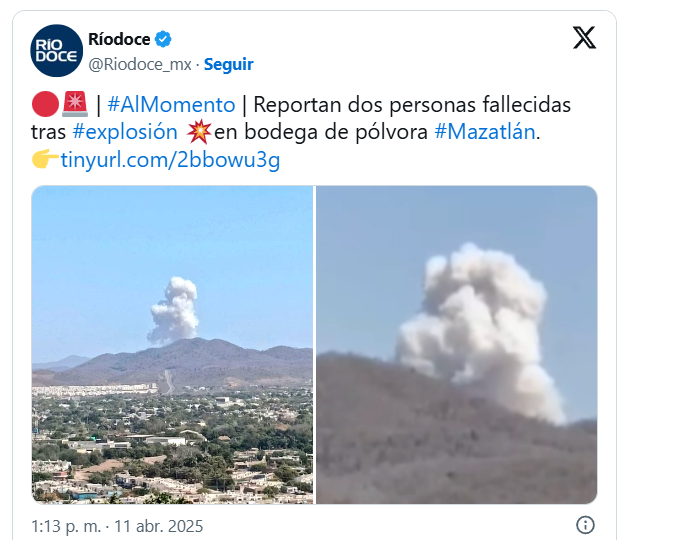This screenshot has height=540, width=677.
Task: Click the red circle emoji
Action: point(45,104)
